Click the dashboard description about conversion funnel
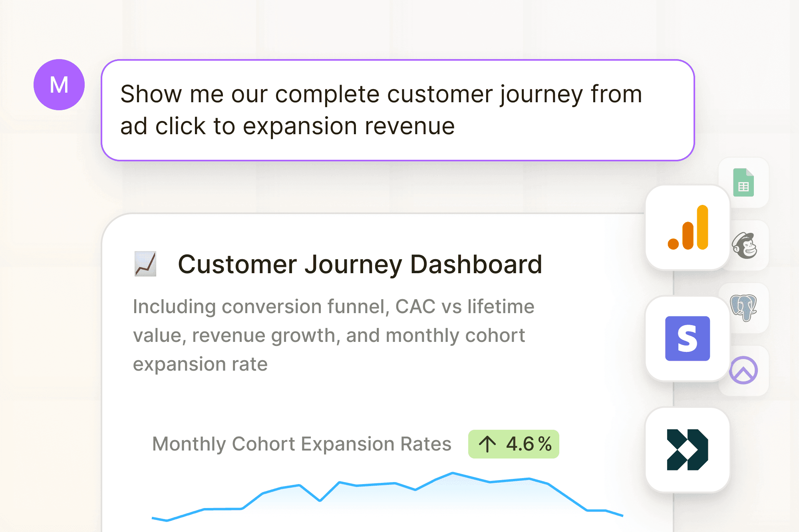Screen dimensions: 799x532 tap(333, 335)
